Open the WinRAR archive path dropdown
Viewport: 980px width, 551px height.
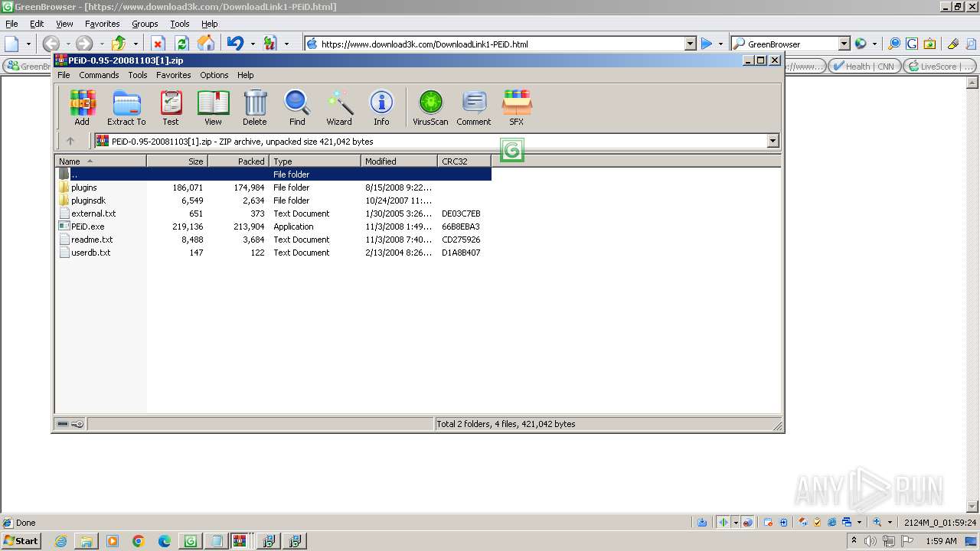coord(773,141)
